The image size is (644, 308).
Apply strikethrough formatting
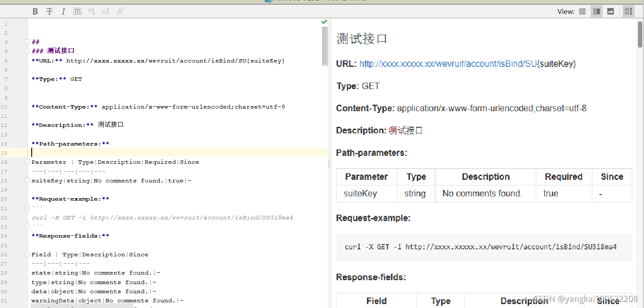tap(50, 11)
